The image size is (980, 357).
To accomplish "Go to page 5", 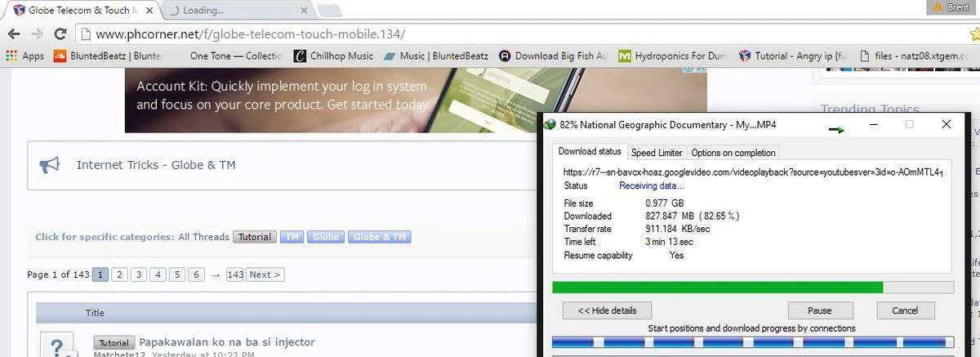I will (x=177, y=274).
